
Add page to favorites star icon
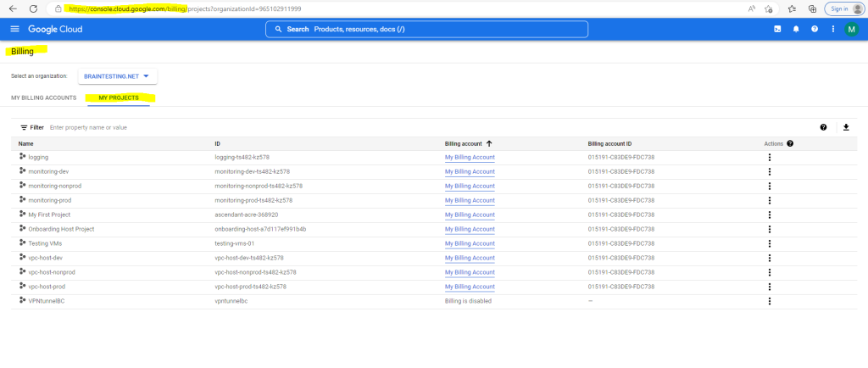(768, 8)
